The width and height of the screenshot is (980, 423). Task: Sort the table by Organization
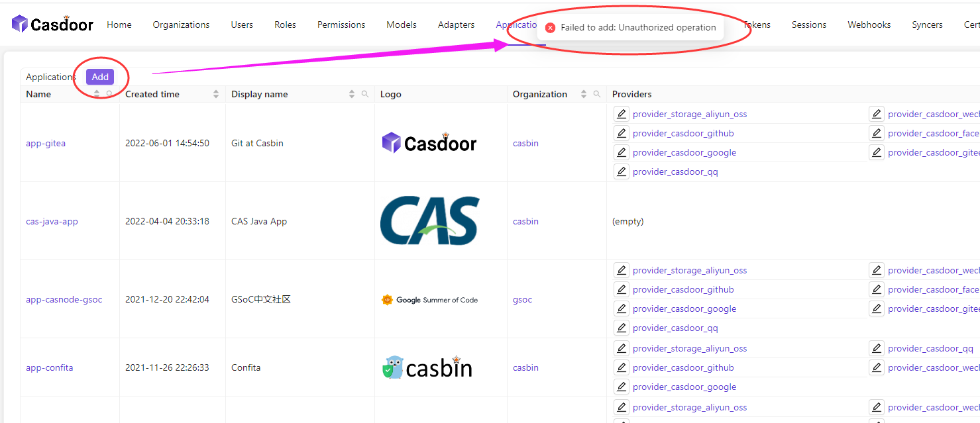583,93
